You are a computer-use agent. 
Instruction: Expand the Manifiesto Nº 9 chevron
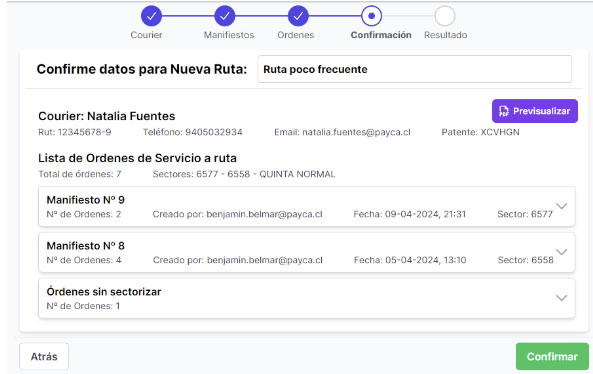pyautogui.click(x=562, y=206)
